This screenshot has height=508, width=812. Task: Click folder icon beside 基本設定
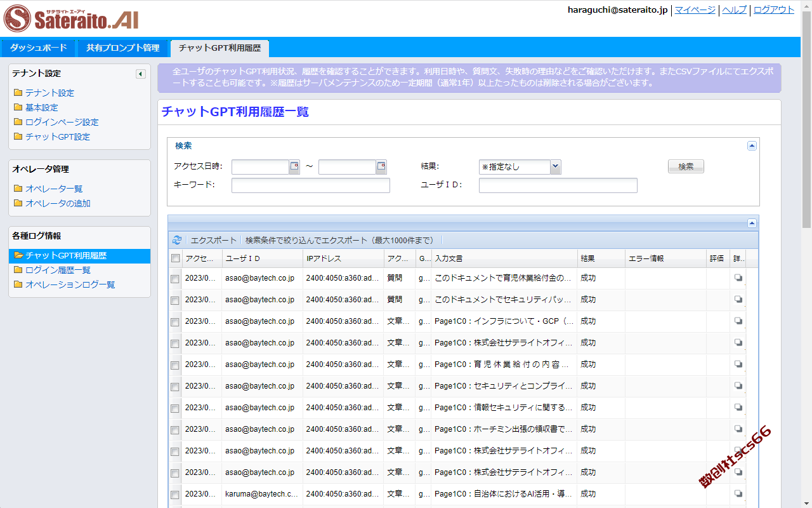tap(18, 107)
